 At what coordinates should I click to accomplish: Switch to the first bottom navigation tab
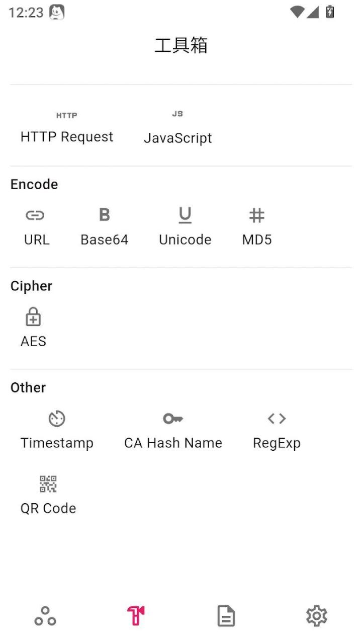pyautogui.click(x=45, y=616)
